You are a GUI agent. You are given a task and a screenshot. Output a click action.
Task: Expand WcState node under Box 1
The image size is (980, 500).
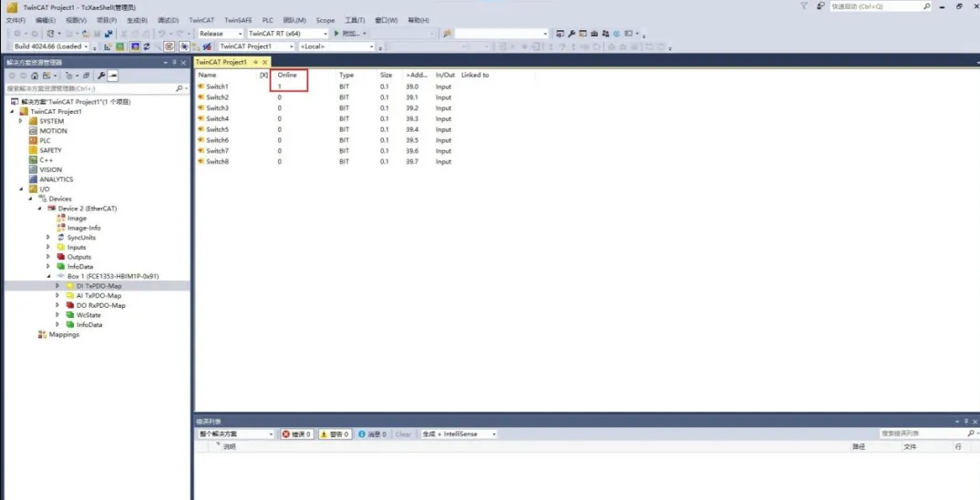[57, 315]
